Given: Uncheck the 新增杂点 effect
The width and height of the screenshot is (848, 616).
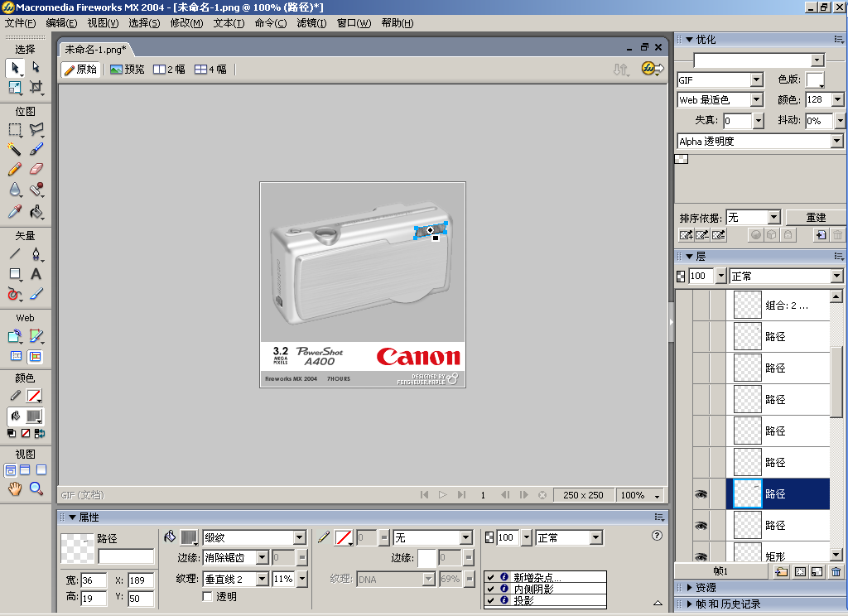Looking at the screenshot, I should tap(490, 577).
